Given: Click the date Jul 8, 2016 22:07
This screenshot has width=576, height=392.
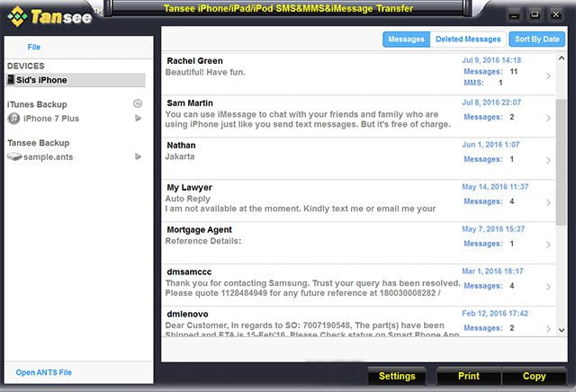Looking at the screenshot, I should pos(491,102).
